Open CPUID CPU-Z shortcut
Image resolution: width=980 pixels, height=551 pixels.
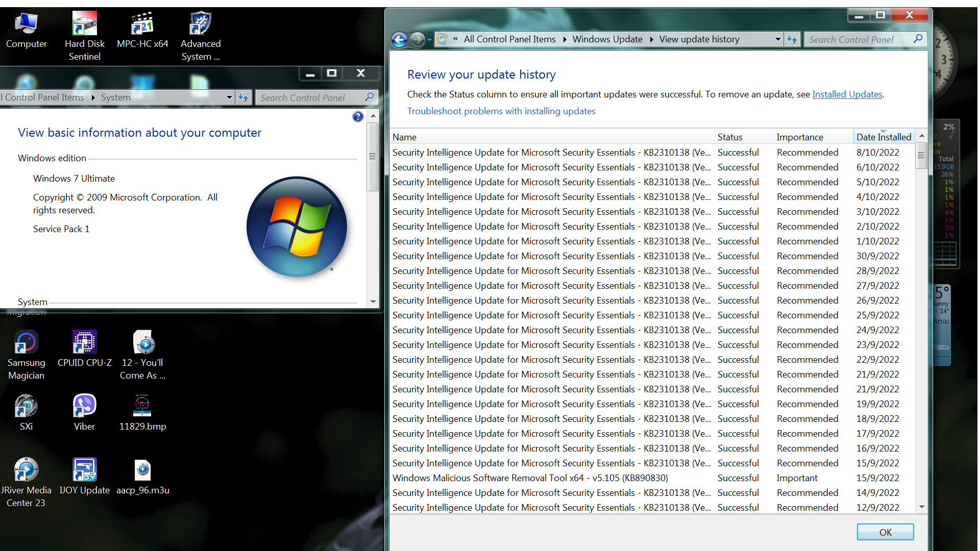(x=84, y=349)
